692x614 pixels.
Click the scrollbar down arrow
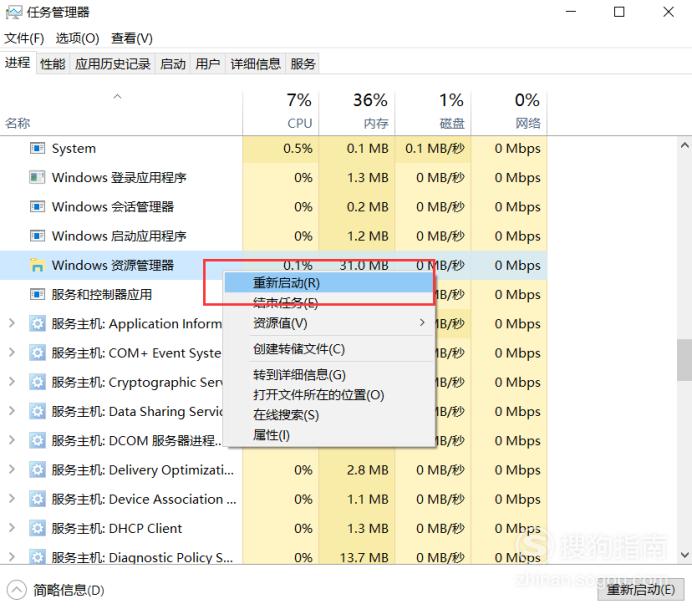coord(684,555)
